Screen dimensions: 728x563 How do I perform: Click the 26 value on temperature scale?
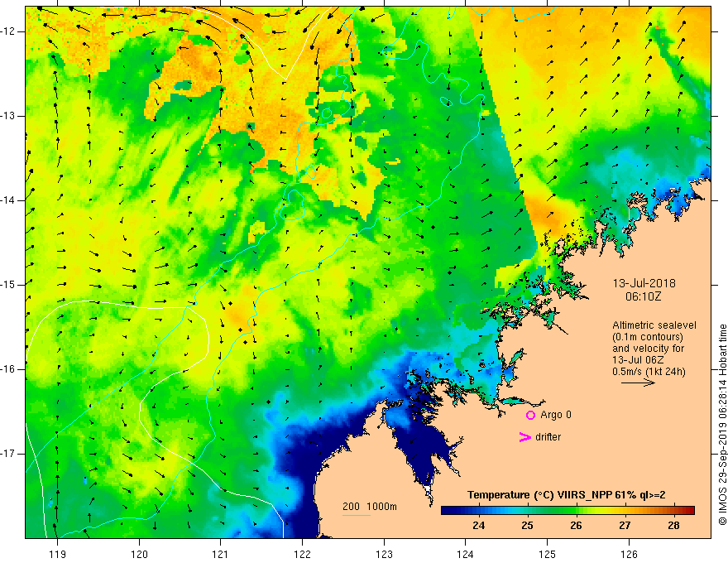tap(576, 526)
